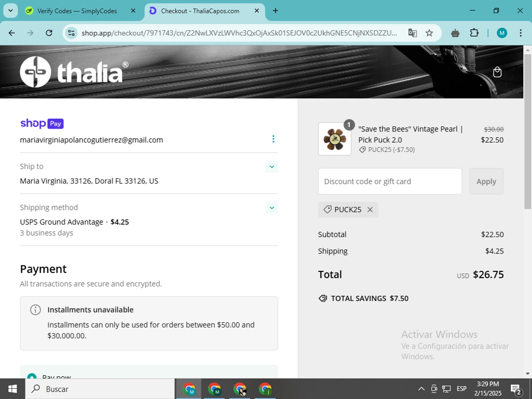Click the total $26.75 amount
The height and width of the screenshot is (399, 532).
[x=488, y=275]
